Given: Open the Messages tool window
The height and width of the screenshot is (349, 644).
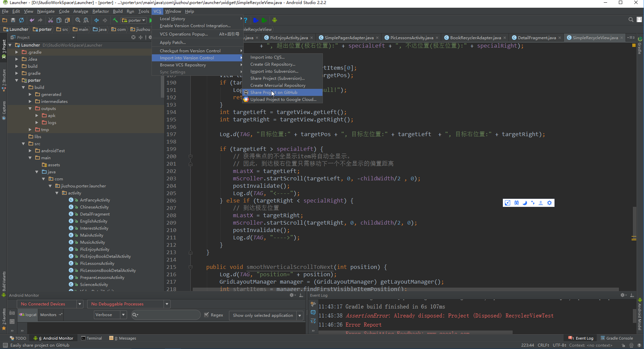Looking at the screenshot, I should [x=123, y=338].
